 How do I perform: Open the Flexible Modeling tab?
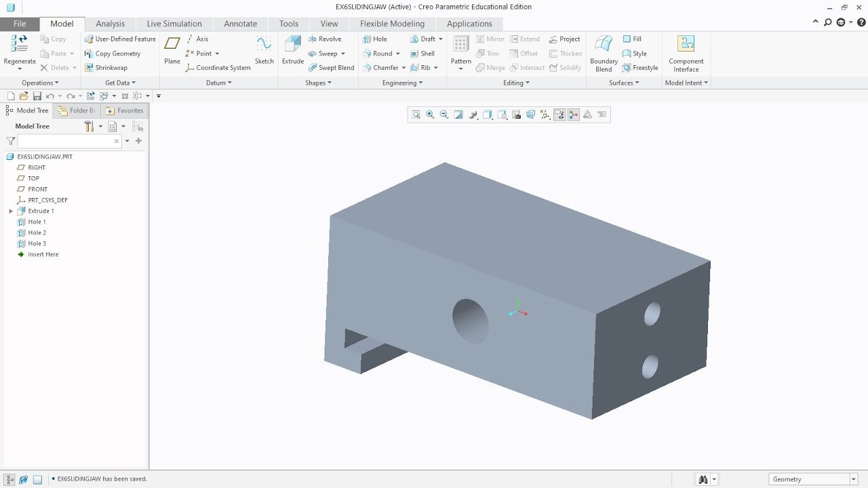[x=392, y=24]
